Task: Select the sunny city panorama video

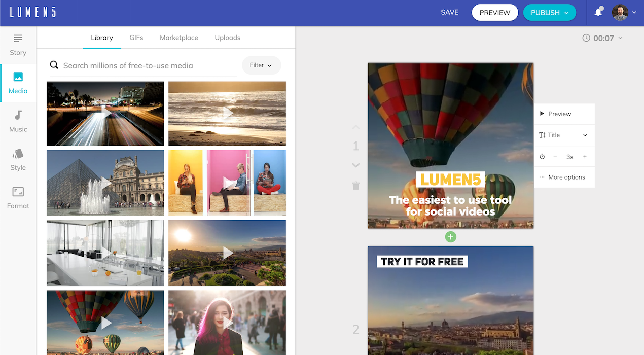Action: 227,253
